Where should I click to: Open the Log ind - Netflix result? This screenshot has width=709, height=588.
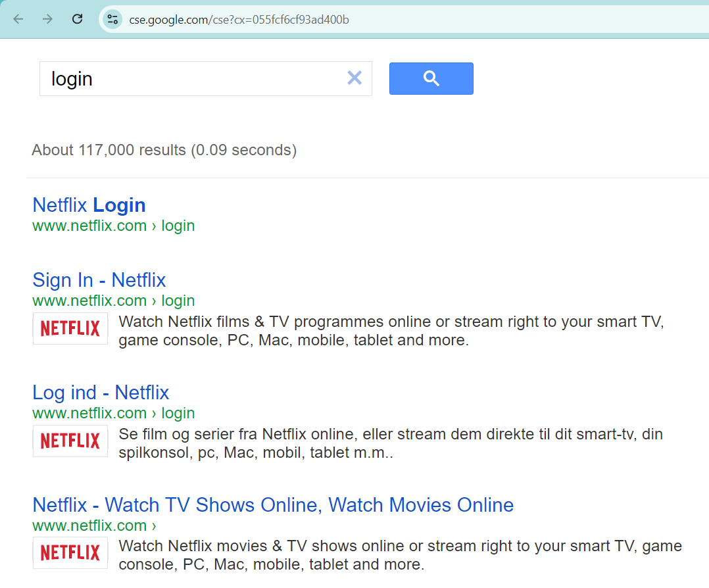101,392
